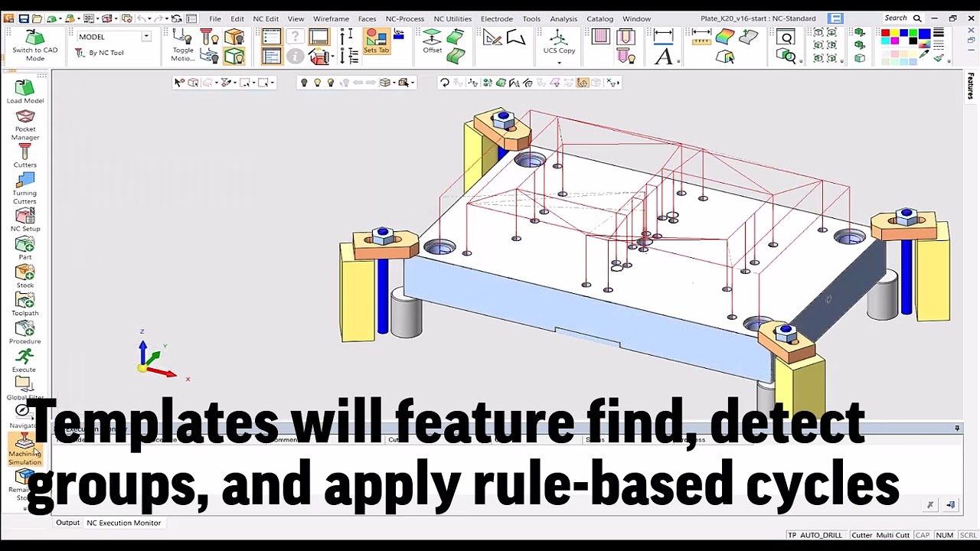
Task: Click the zoom window magnifier icon
Action: (786, 37)
